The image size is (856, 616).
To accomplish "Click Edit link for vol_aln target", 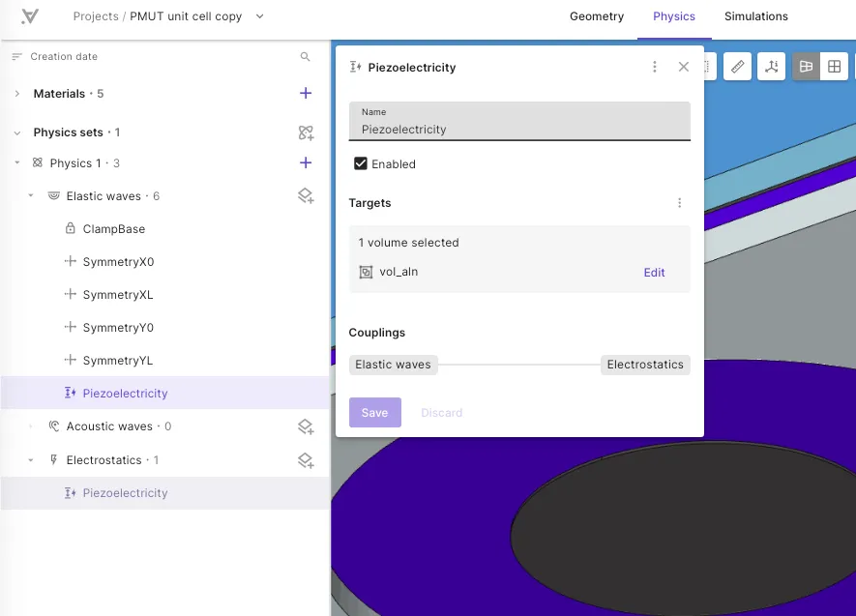I will click(654, 273).
